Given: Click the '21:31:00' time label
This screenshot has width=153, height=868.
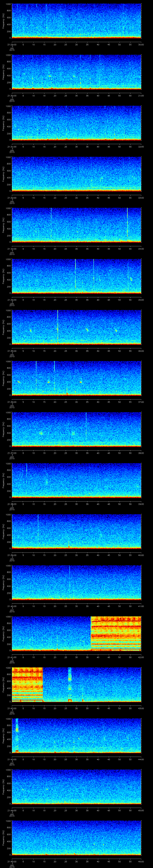Looking at the screenshot, I should (12, 147).
